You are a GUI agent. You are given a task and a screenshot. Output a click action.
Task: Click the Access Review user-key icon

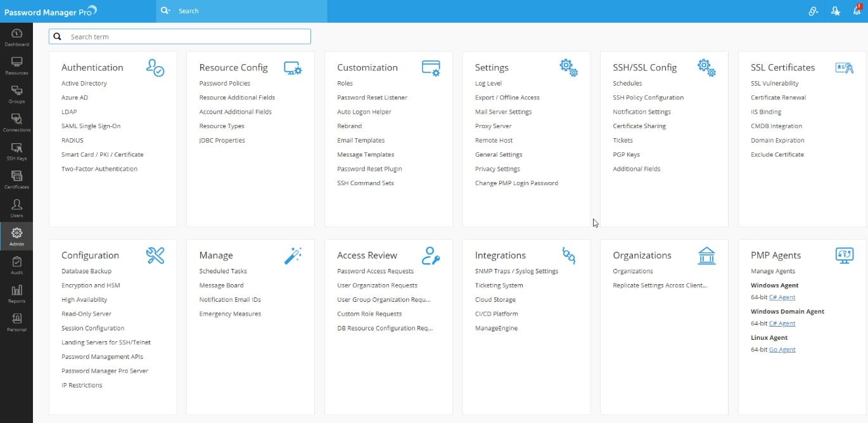pos(431,256)
